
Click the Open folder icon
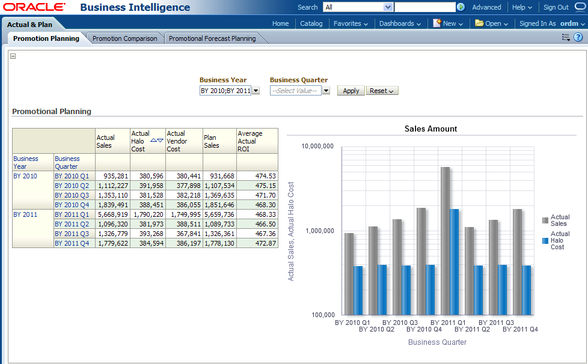pyautogui.click(x=479, y=23)
